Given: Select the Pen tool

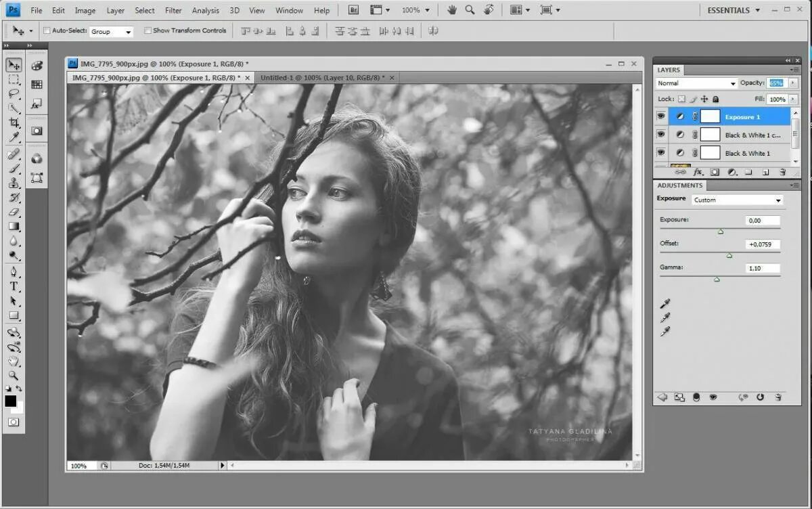Looking at the screenshot, I should tap(14, 272).
